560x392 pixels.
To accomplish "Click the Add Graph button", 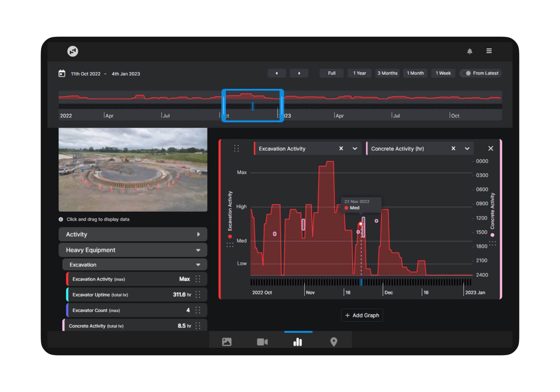I will pyautogui.click(x=362, y=315).
